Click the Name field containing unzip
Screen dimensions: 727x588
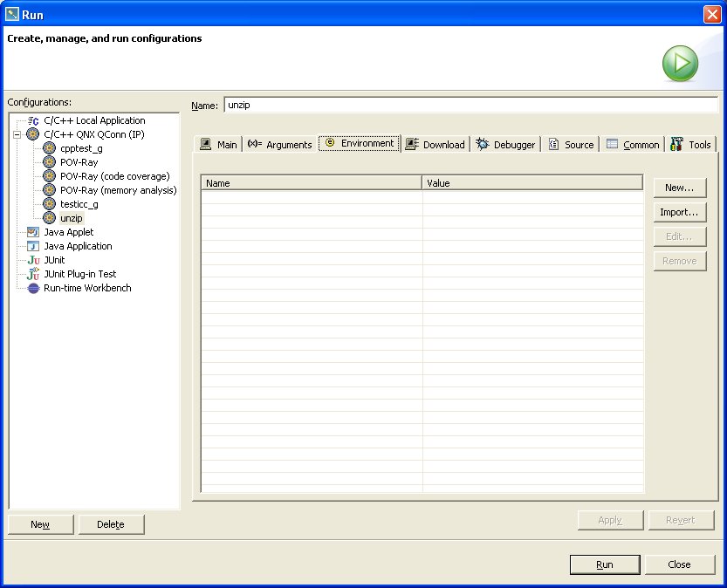(470, 106)
